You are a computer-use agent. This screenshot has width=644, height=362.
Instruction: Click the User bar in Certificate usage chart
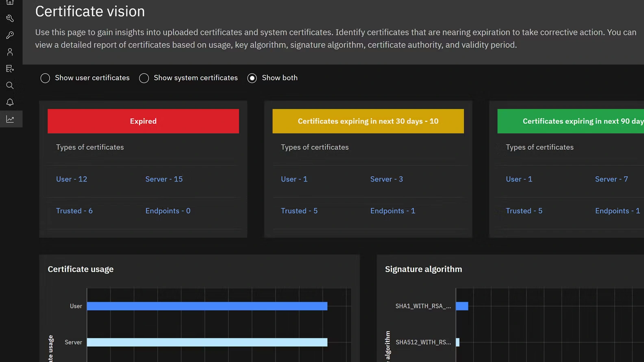207,306
